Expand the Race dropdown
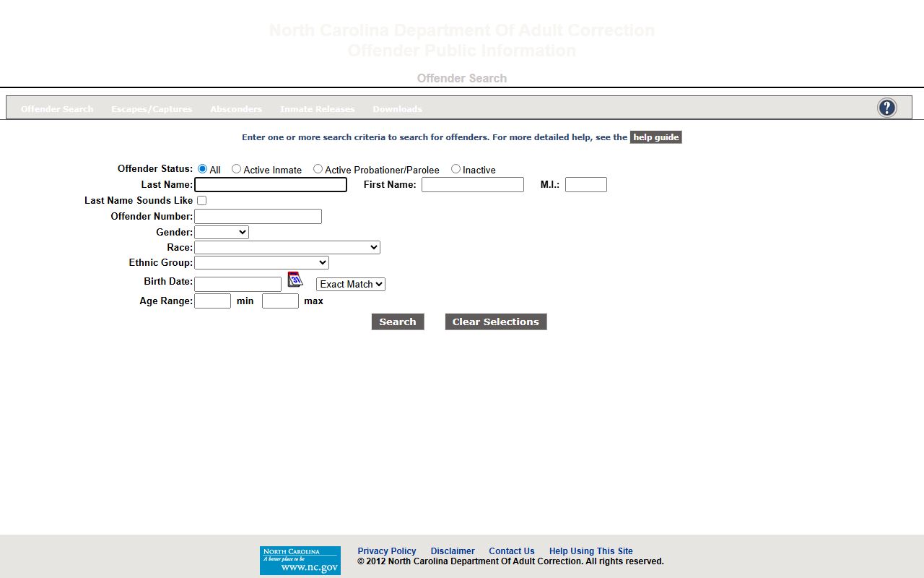The width and height of the screenshot is (924, 578). [x=287, y=247]
